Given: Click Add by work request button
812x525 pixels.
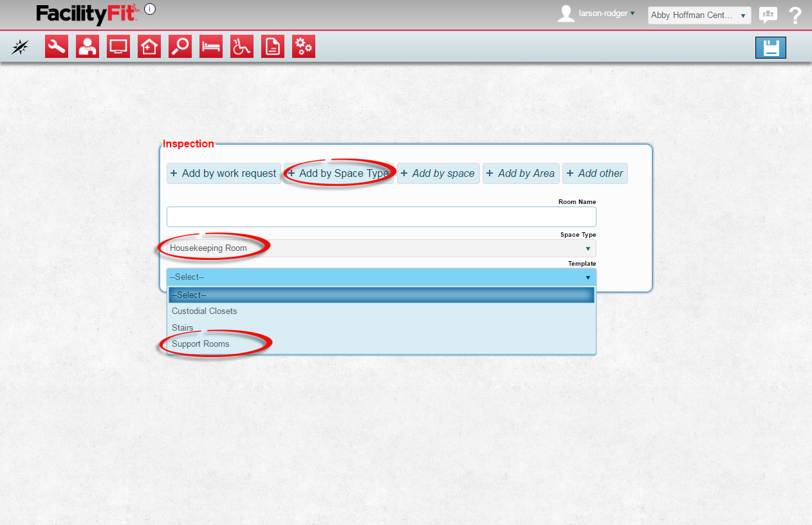Looking at the screenshot, I should [x=223, y=174].
